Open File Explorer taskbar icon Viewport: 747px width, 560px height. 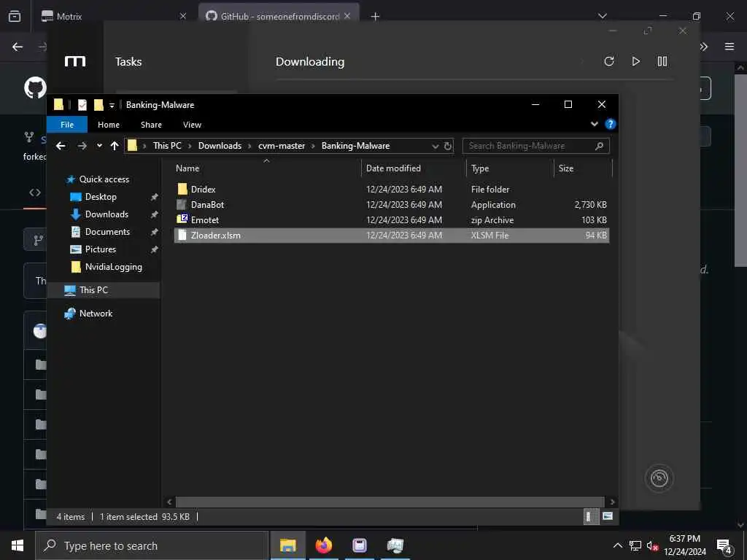[287, 545]
